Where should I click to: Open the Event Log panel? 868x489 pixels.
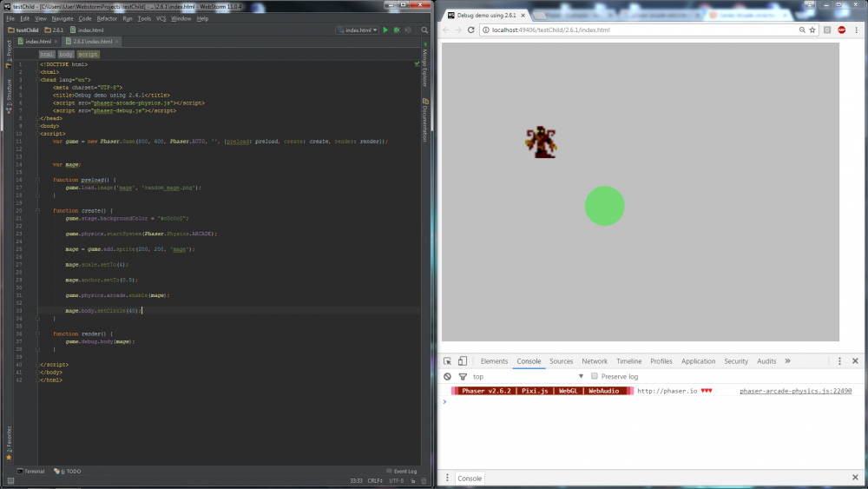[402, 472]
